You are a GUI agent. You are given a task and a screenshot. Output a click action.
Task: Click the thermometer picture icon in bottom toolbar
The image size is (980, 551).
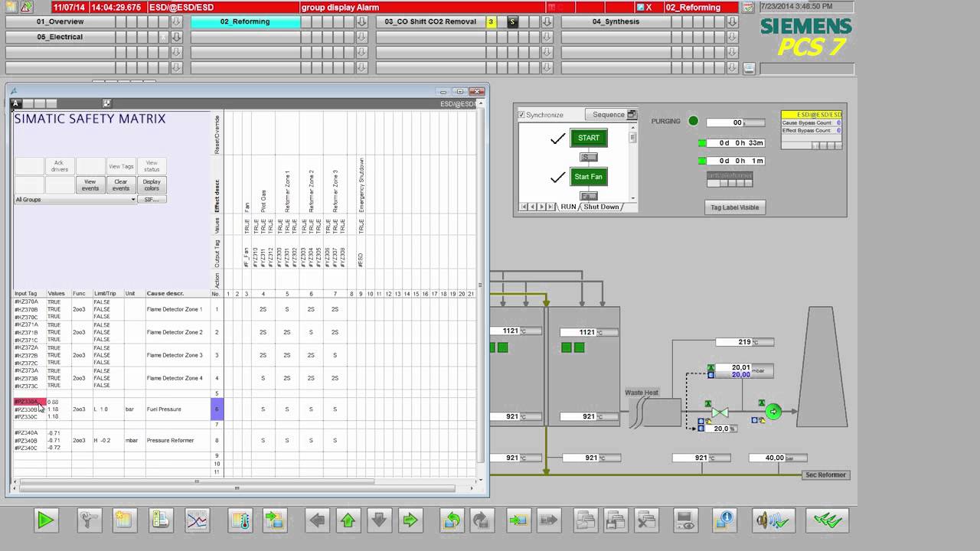(x=240, y=520)
